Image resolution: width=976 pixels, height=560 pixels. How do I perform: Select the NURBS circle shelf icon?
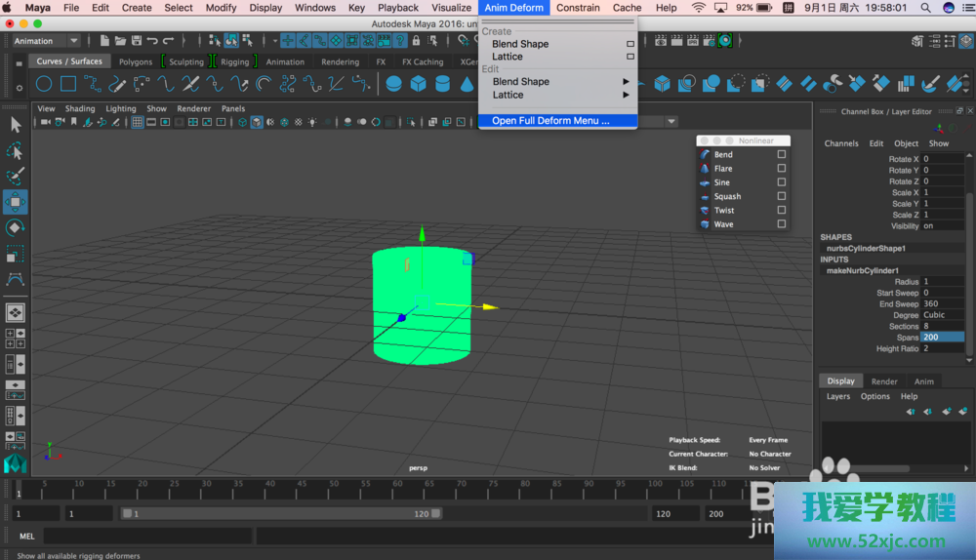coord(44,84)
